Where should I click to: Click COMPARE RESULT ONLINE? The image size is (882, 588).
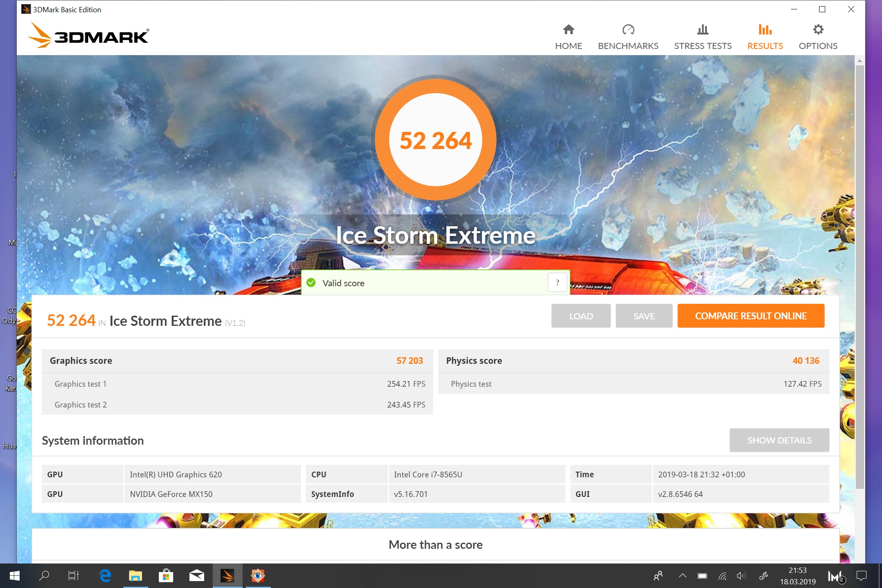(x=751, y=316)
